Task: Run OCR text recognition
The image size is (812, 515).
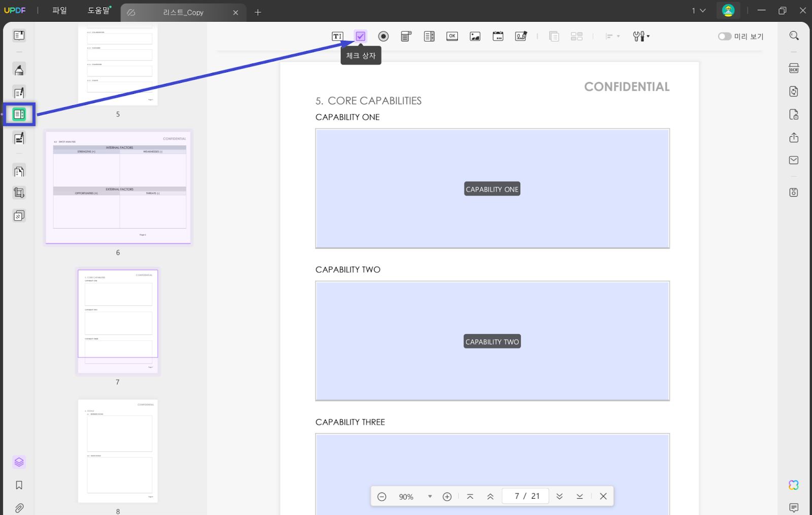Action: coord(794,69)
